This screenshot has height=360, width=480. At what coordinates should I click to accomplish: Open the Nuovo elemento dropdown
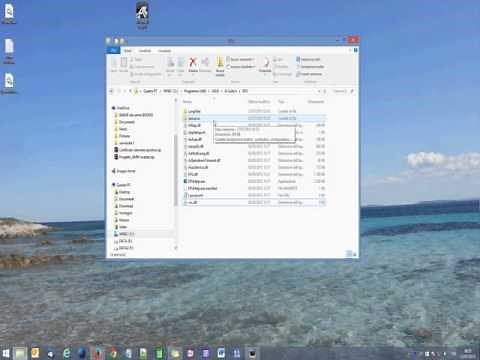(x=242, y=59)
